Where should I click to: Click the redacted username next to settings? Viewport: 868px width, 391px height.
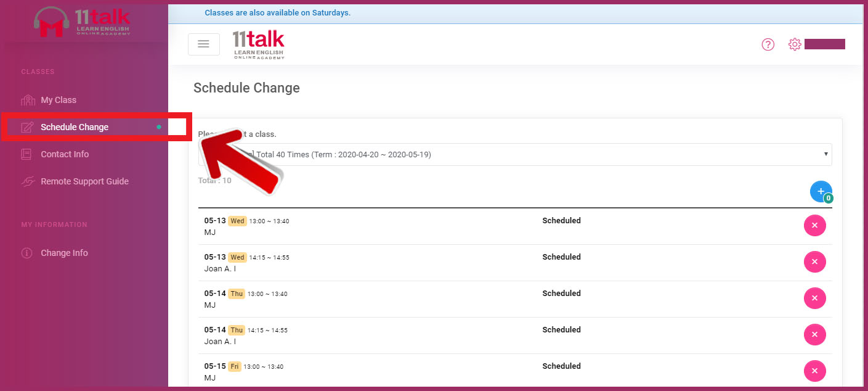[x=824, y=44]
